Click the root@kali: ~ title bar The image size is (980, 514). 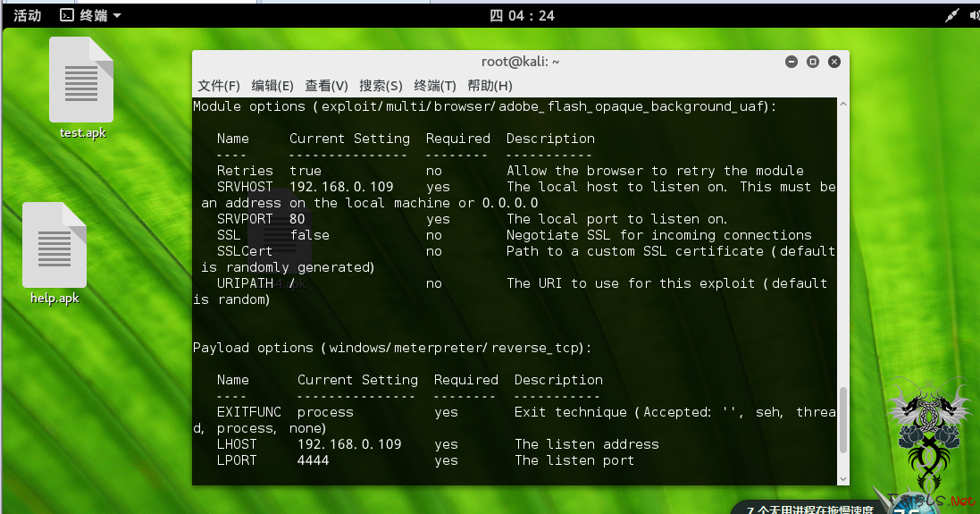coord(520,62)
